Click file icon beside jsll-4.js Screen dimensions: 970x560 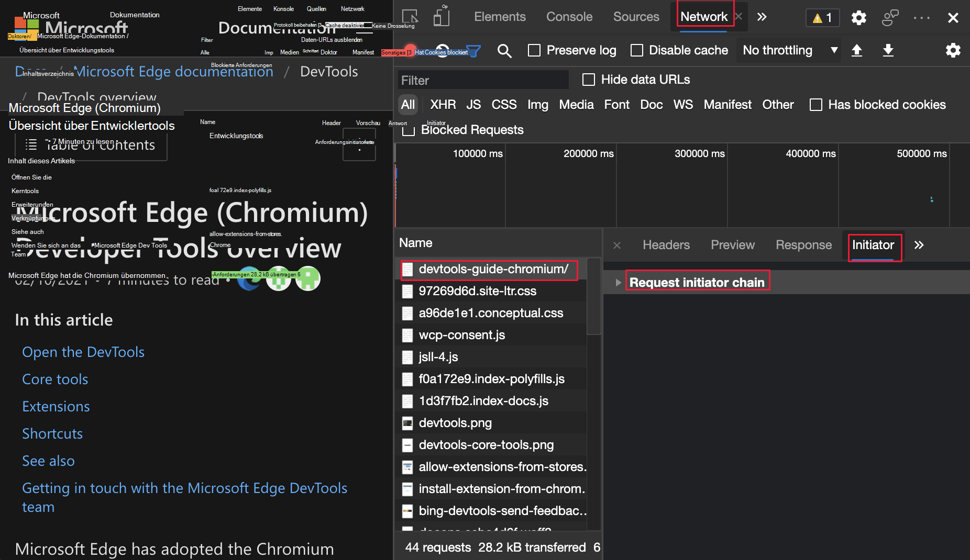pyautogui.click(x=407, y=357)
